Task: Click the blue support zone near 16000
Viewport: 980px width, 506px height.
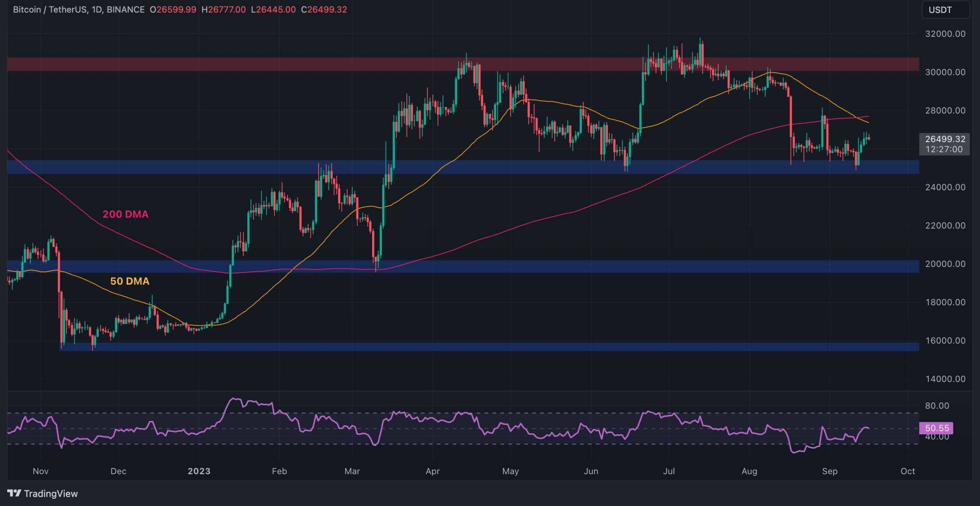Action: (489, 347)
